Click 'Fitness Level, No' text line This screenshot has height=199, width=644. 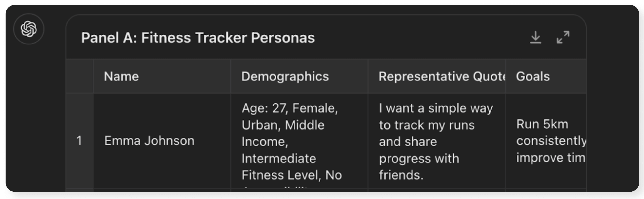point(292,175)
